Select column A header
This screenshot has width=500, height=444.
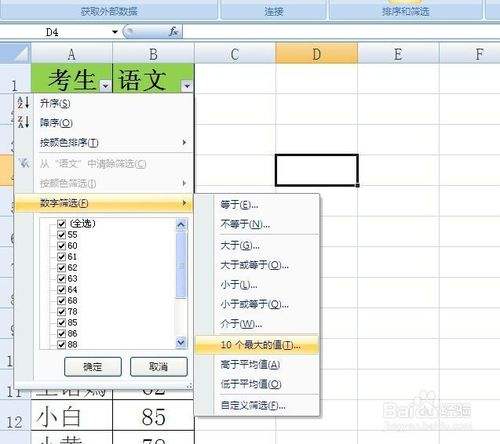pos(72,53)
